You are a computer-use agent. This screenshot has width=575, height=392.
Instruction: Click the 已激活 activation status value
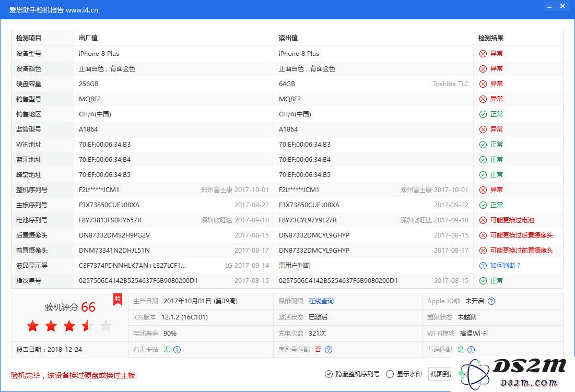point(318,317)
